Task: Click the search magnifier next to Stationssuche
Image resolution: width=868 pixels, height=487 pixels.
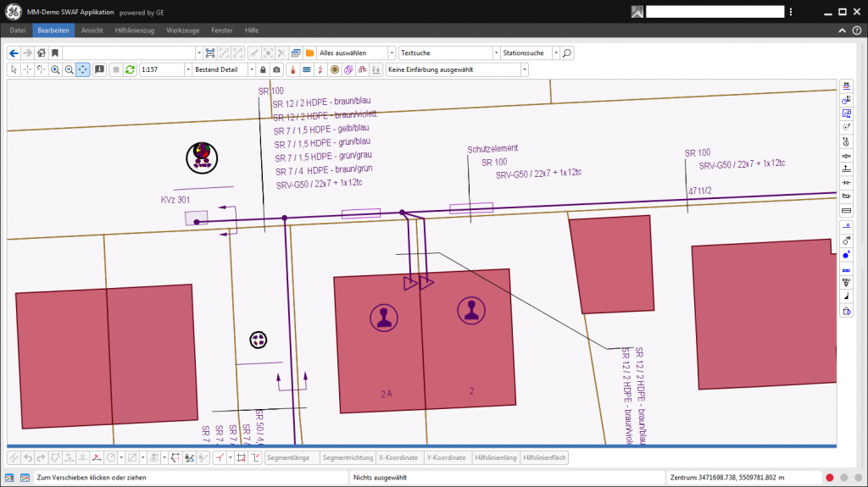Action: pos(567,53)
